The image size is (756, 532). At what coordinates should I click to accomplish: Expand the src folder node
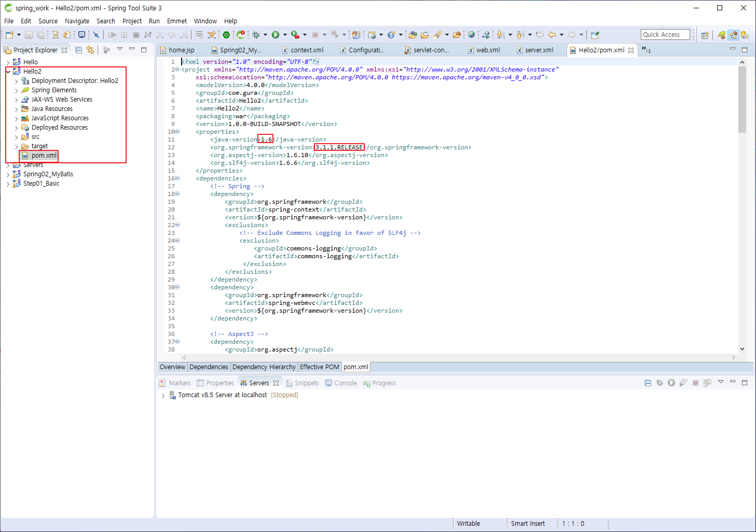point(17,137)
